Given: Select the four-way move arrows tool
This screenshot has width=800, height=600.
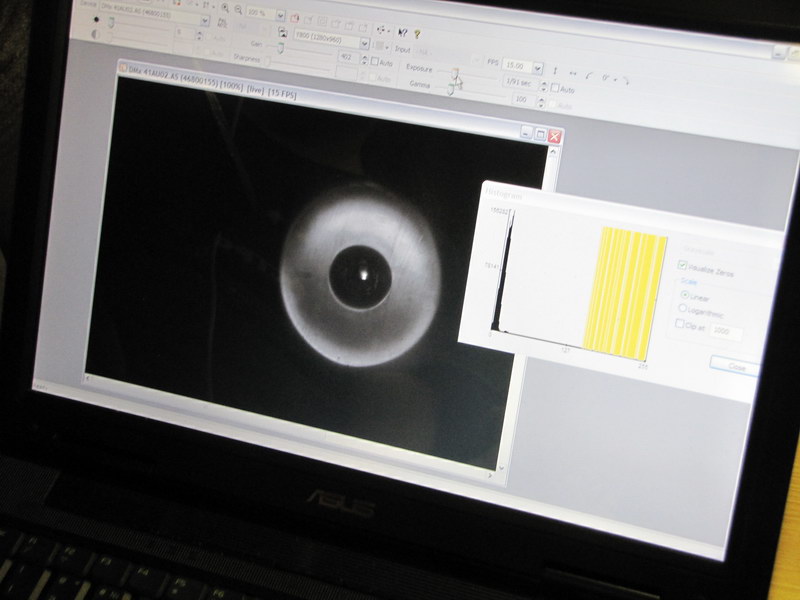Looking at the screenshot, I should [382, 30].
